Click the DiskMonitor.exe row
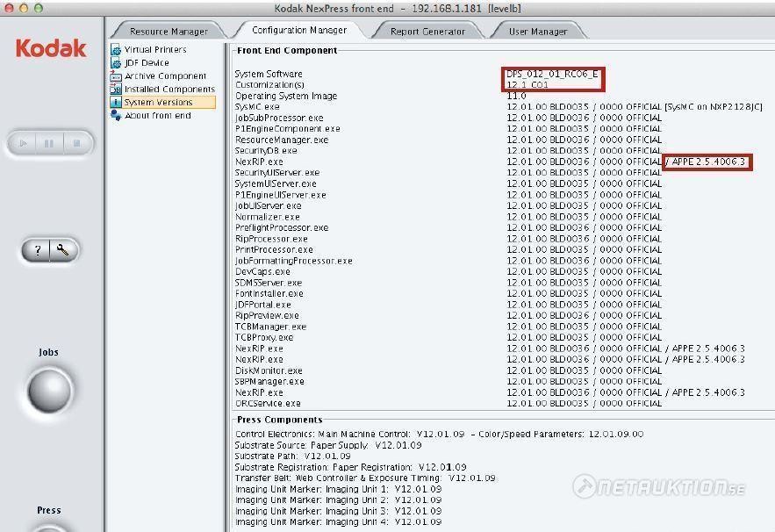Screen dimensions: 775x532 (448, 370)
